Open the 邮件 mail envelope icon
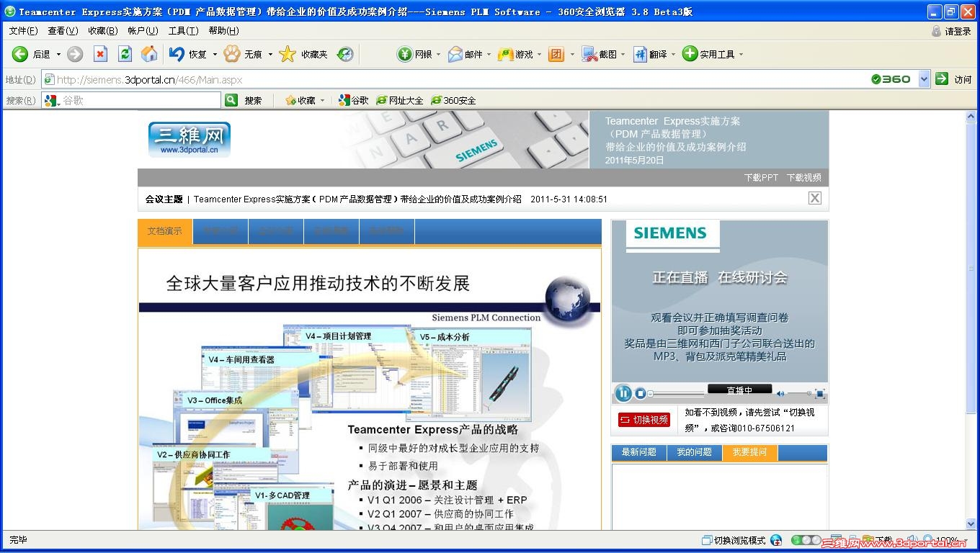980x553 pixels. (x=455, y=54)
